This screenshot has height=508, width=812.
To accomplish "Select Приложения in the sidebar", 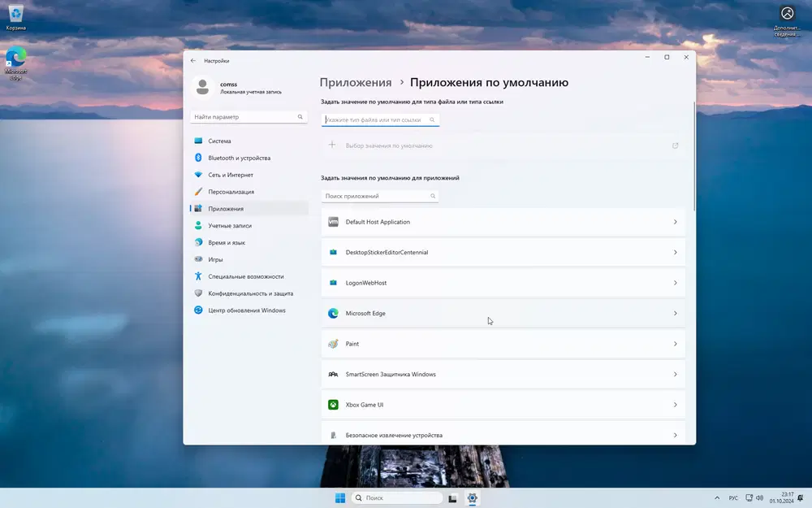I will [x=249, y=208].
